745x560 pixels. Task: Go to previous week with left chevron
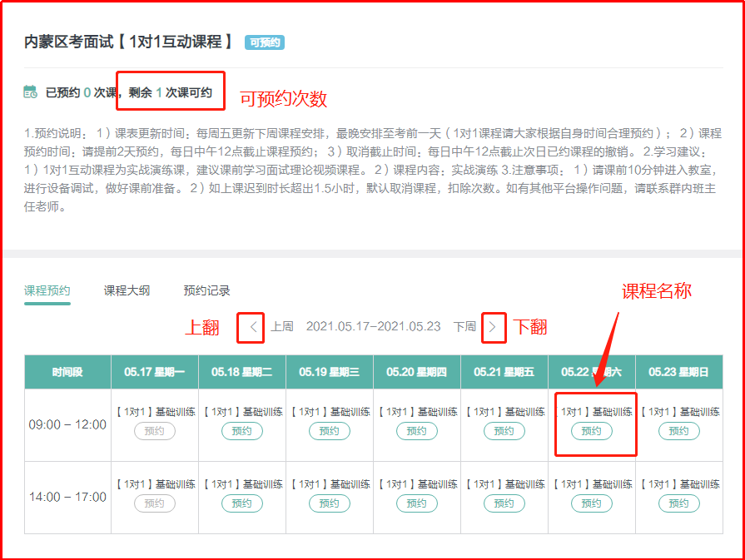coord(253,327)
